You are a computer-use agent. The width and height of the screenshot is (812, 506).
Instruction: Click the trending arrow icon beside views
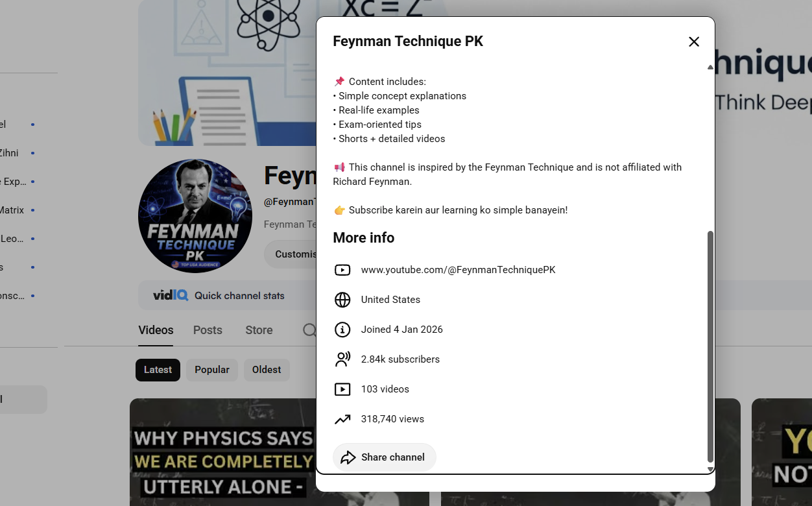coord(342,419)
